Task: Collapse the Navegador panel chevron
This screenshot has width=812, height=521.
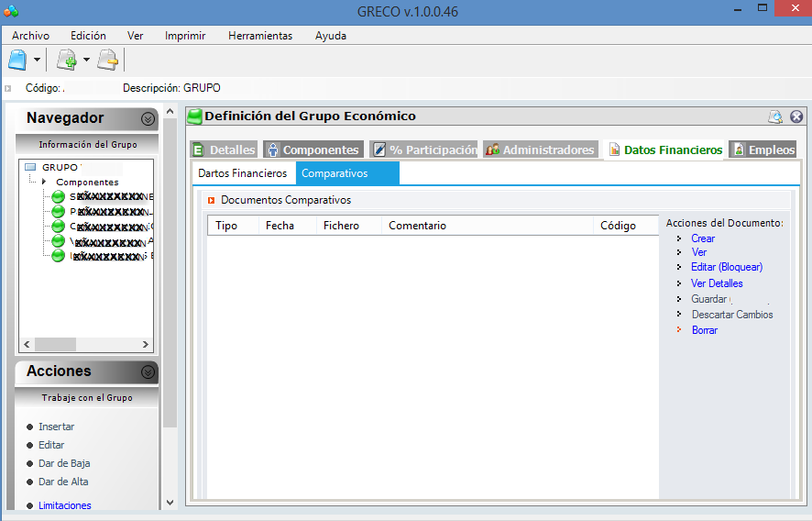Action: pyautogui.click(x=148, y=119)
